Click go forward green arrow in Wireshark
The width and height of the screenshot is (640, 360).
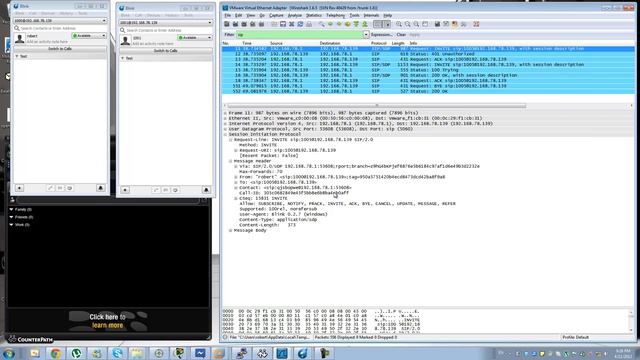click(x=339, y=24)
